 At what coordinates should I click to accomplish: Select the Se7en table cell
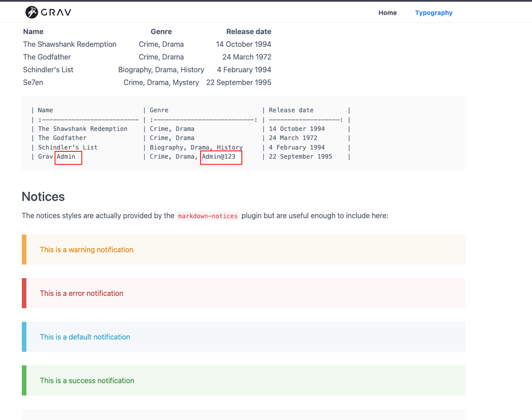(33, 82)
